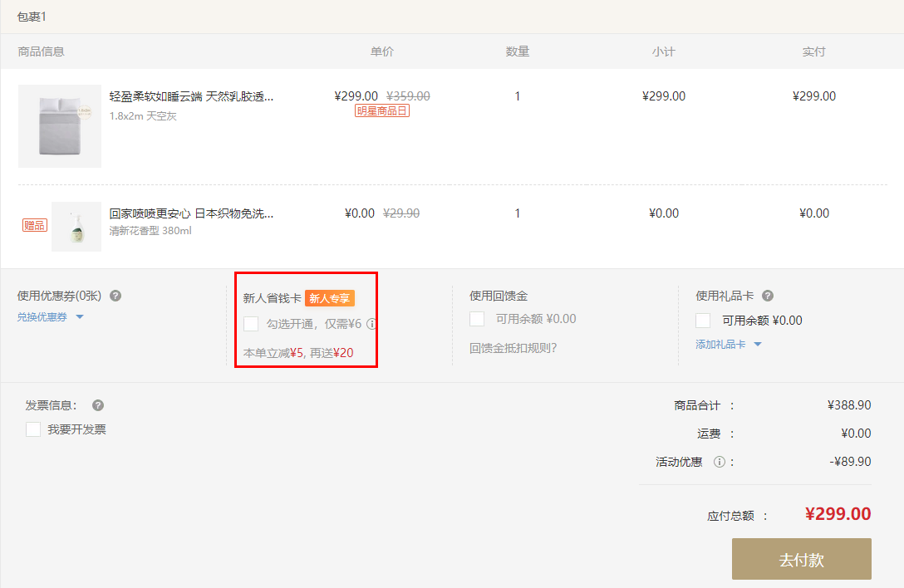The image size is (904, 588).
Task: Click help icon beside 使用优惠券
Action: 115,296
